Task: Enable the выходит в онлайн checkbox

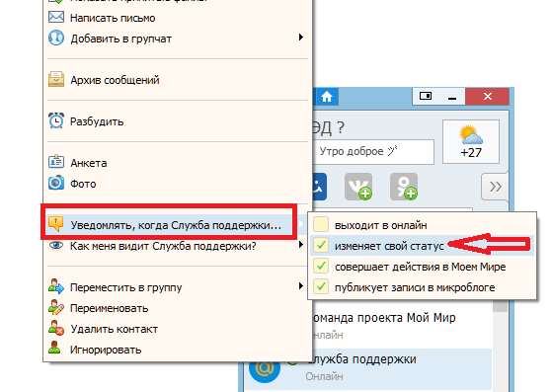Action: click(321, 224)
